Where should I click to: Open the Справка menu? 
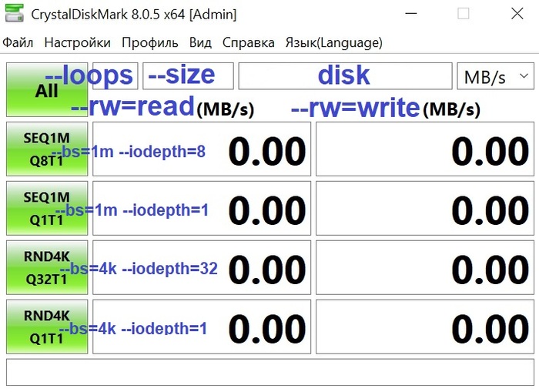[x=248, y=42]
